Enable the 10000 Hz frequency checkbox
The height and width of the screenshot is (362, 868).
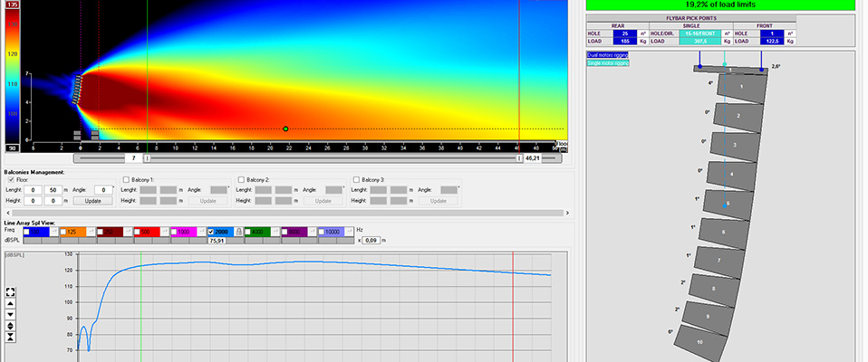[x=322, y=232]
